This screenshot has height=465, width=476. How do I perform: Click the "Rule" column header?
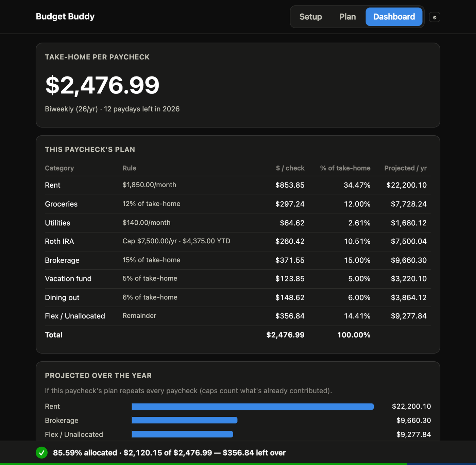[x=130, y=168]
